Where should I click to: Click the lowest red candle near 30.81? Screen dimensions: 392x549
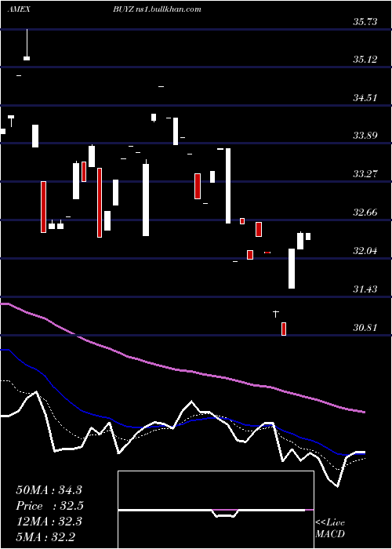click(284, 329)
